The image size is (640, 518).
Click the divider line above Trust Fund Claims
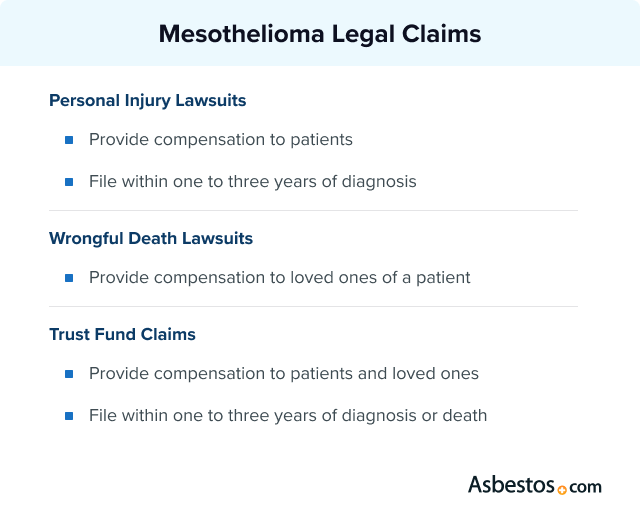[x=313, y=307]
